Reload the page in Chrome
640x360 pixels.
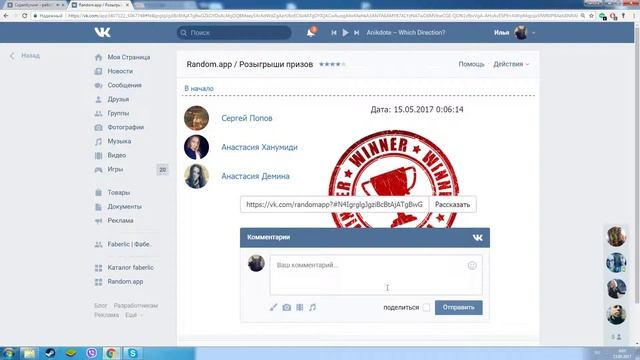24,16
